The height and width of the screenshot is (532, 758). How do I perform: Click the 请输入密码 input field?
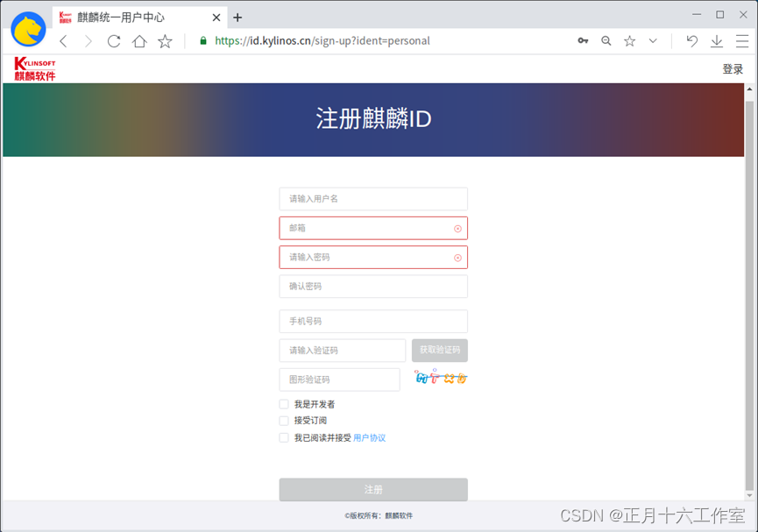[x=373, y=258]
